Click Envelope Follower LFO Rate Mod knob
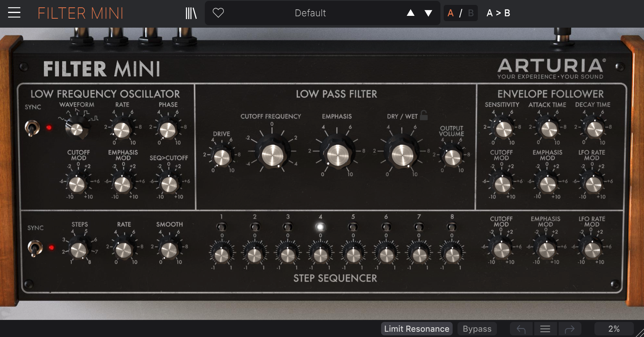Viewport: 644px width, 337px height. [593, 184]
